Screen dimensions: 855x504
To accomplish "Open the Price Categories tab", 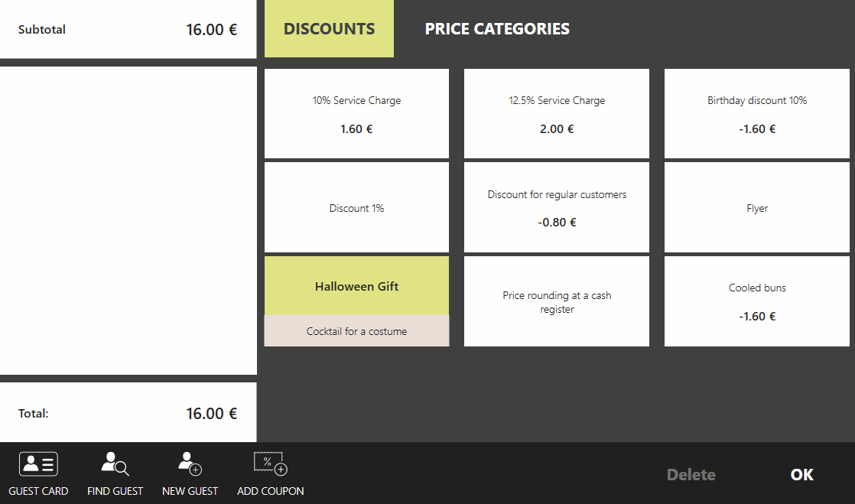I will click(x=497, y=29).
